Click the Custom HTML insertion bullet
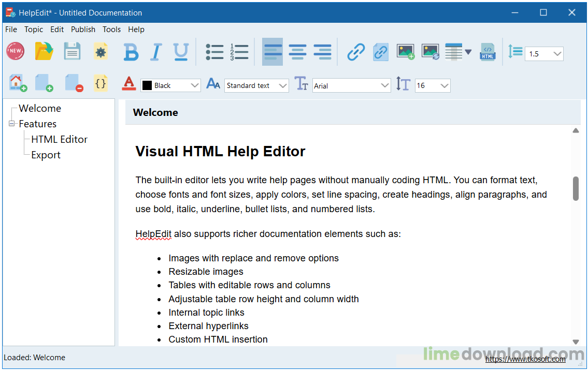 coord(218,339)
